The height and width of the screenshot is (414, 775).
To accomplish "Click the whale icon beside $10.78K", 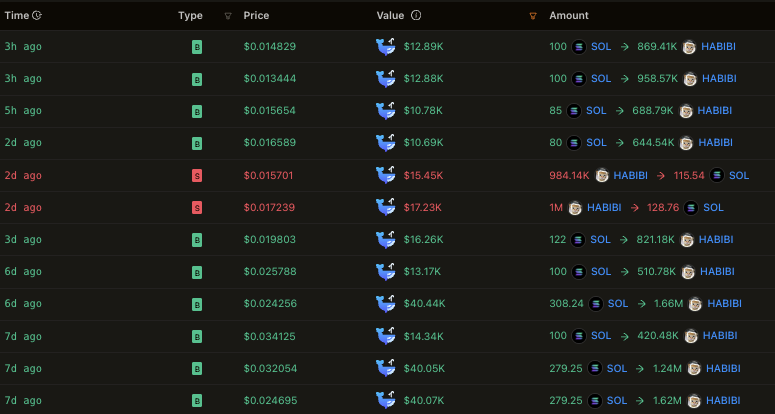I will 386,111.
